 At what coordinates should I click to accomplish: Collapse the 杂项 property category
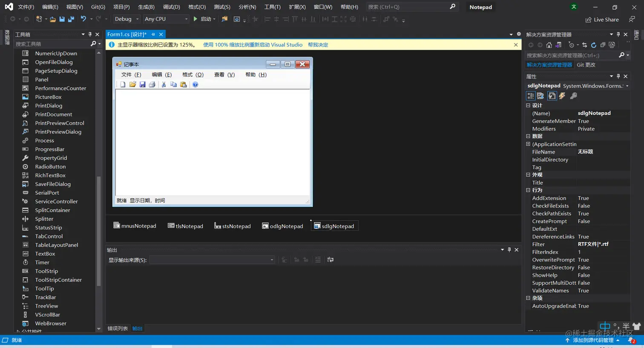pyautogui.click(x=528, y=298)
